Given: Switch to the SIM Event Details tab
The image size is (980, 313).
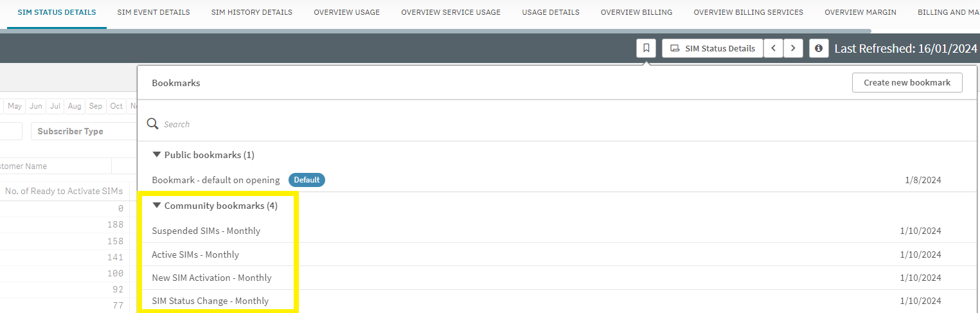Looking at the screenshot, I should point(154,12).
